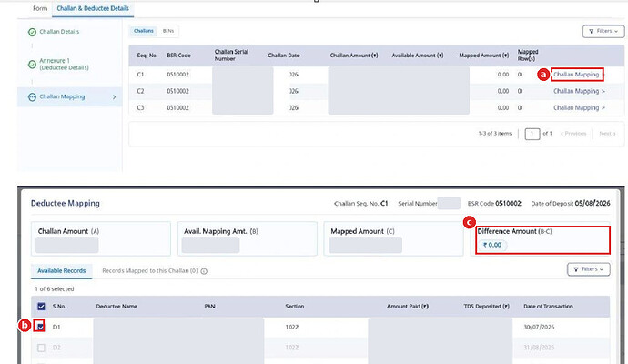The width and height of the screenshot is (628, 364).
Task: Open Challan Details step in sidebar
Action: (x=59, y=32)
